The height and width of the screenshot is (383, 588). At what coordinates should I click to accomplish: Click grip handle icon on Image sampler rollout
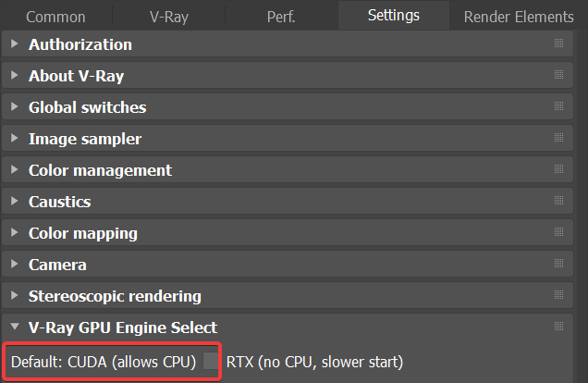click(558, 138)
